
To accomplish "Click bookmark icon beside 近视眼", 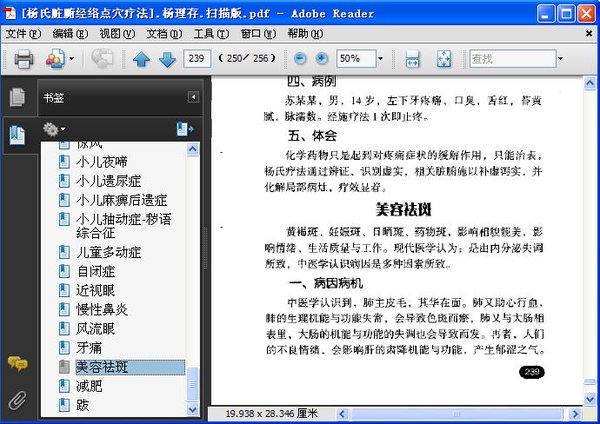I will tap(64, 290).
